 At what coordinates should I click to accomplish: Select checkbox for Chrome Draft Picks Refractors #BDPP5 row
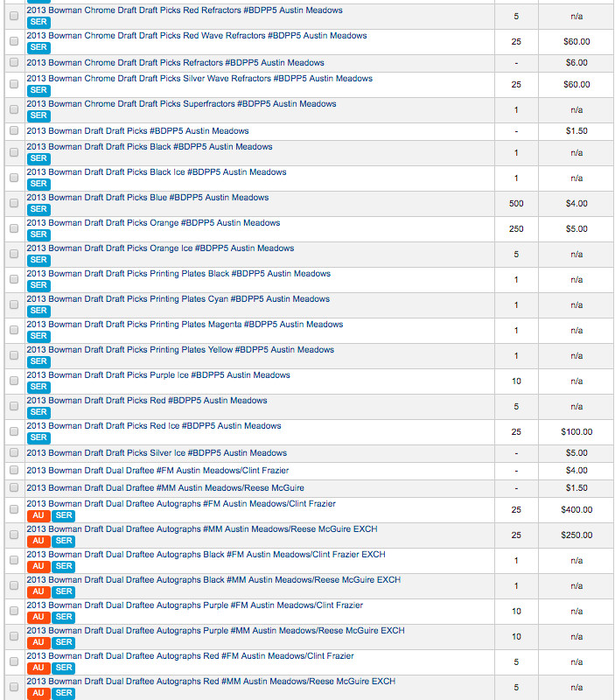tap(14, 62)
